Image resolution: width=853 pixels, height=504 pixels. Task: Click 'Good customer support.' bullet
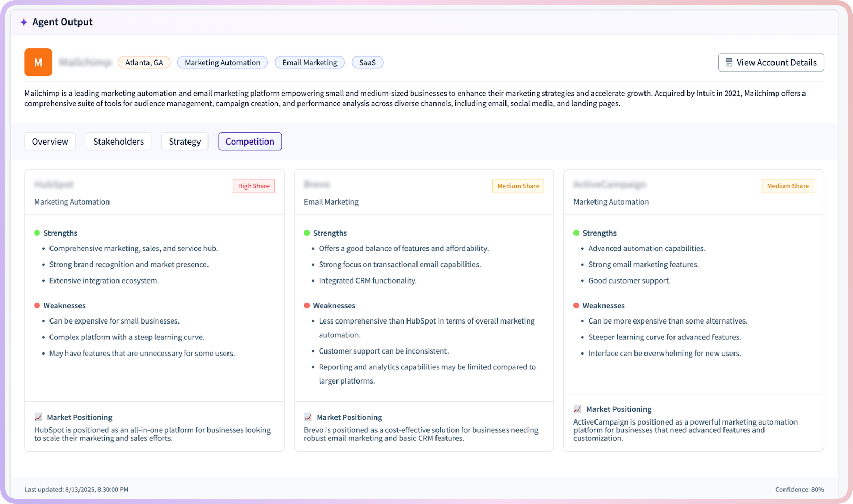629,281
